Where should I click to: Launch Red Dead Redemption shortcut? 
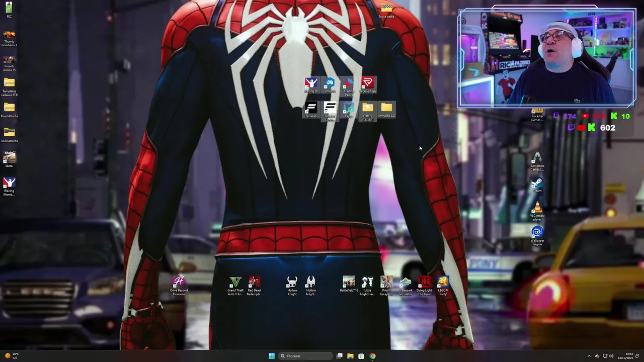(x=254, y=286)
